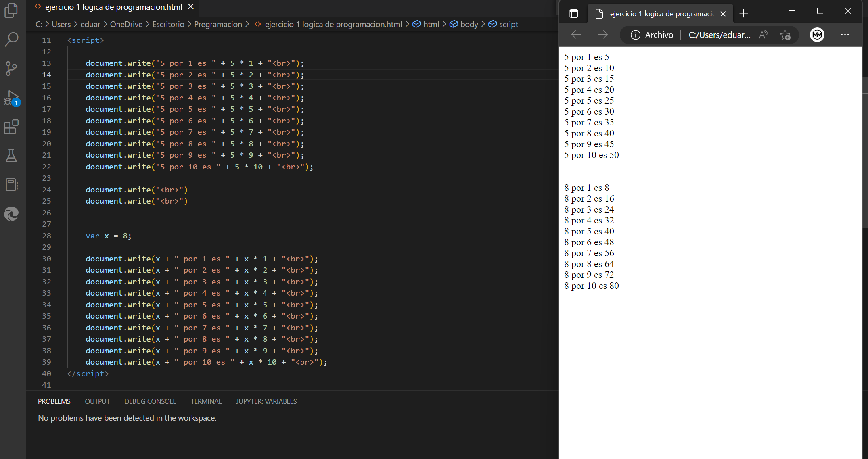Screen dimensions: 868x459
Task: Toggle Read aloud in address bar
Action: click(x=763, y=35)
